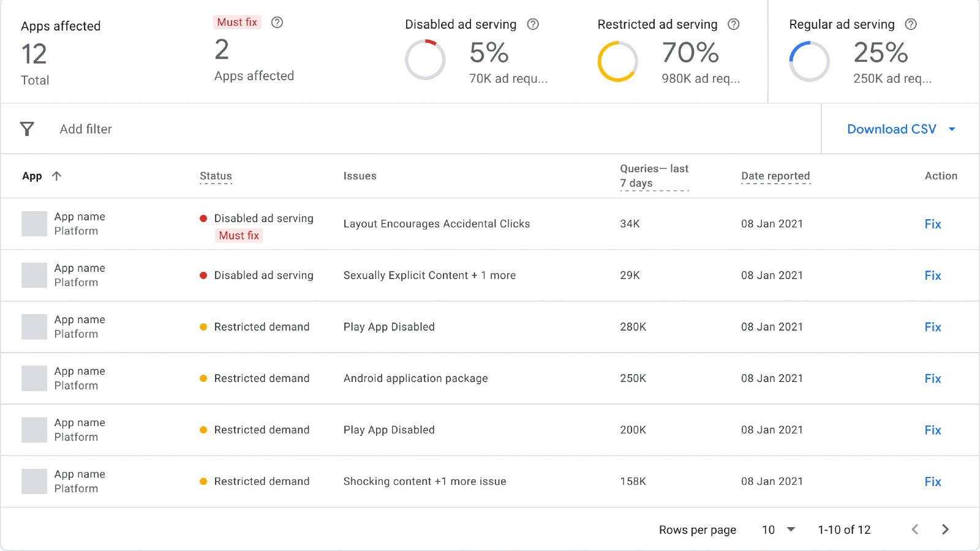Select checkbox on the Android application package row
The image size is (980, 551).
[34, 378]
